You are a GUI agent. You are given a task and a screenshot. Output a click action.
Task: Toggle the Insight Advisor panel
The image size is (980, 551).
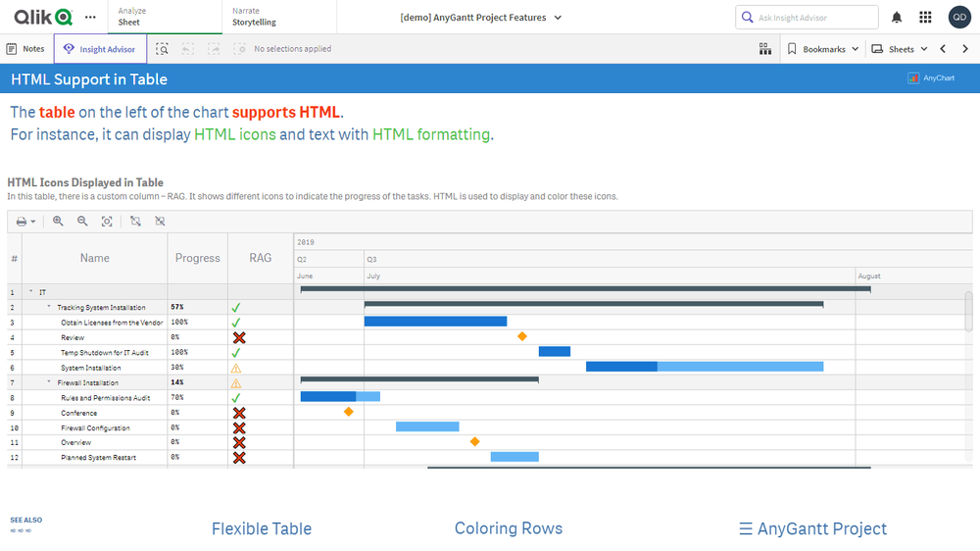click(x=100, y=49)
